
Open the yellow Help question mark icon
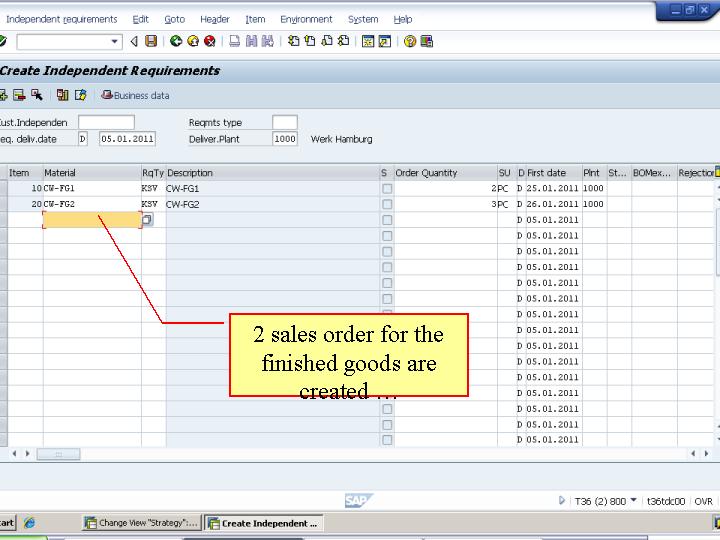(410, 41)
